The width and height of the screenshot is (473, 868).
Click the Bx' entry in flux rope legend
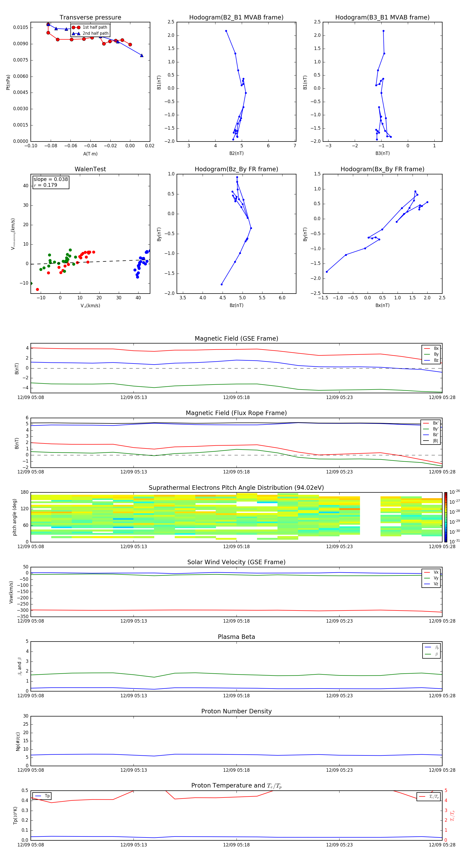point(431,423)
